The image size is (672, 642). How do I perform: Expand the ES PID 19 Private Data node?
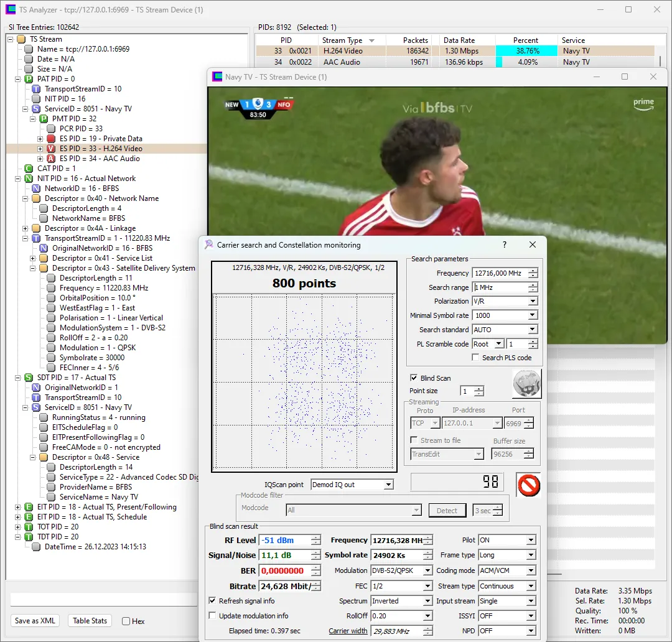click(x=40, y=139)
